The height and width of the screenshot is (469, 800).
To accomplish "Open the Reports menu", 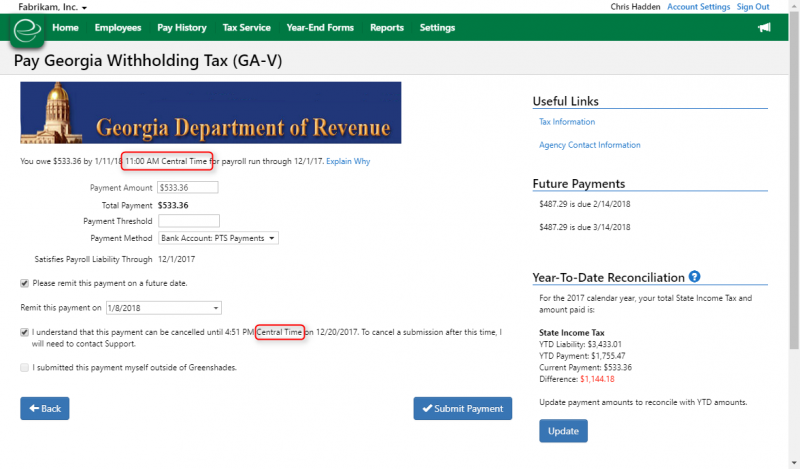I will (387, 28).
